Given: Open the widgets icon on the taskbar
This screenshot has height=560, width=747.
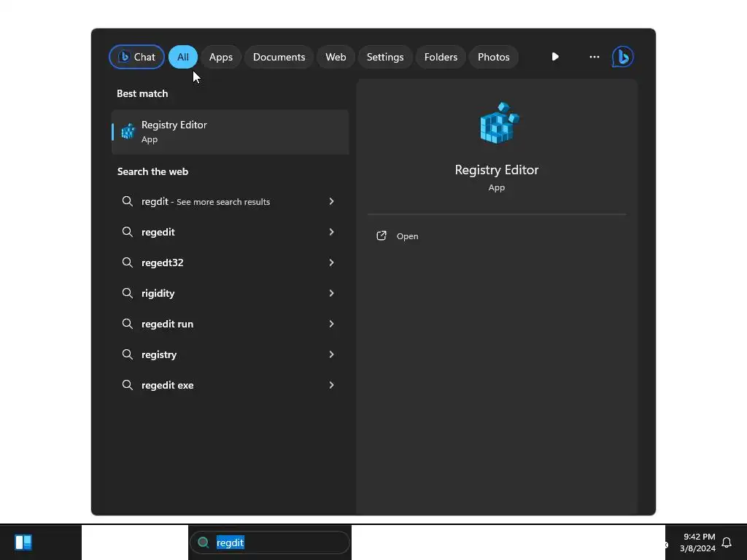Looking at the screenshot, I should tap(23, 542).
